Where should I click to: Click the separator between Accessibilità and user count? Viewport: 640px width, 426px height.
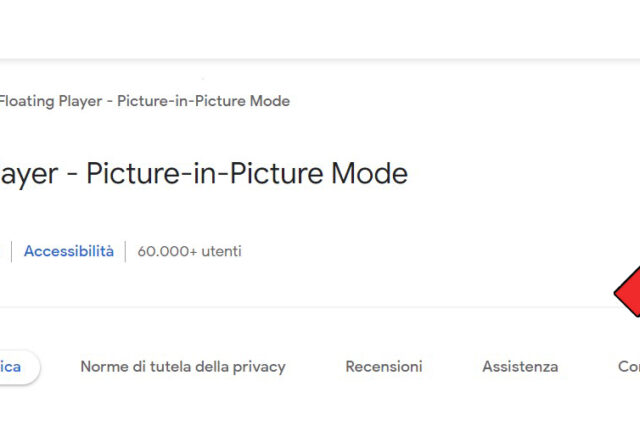(126, 251)
